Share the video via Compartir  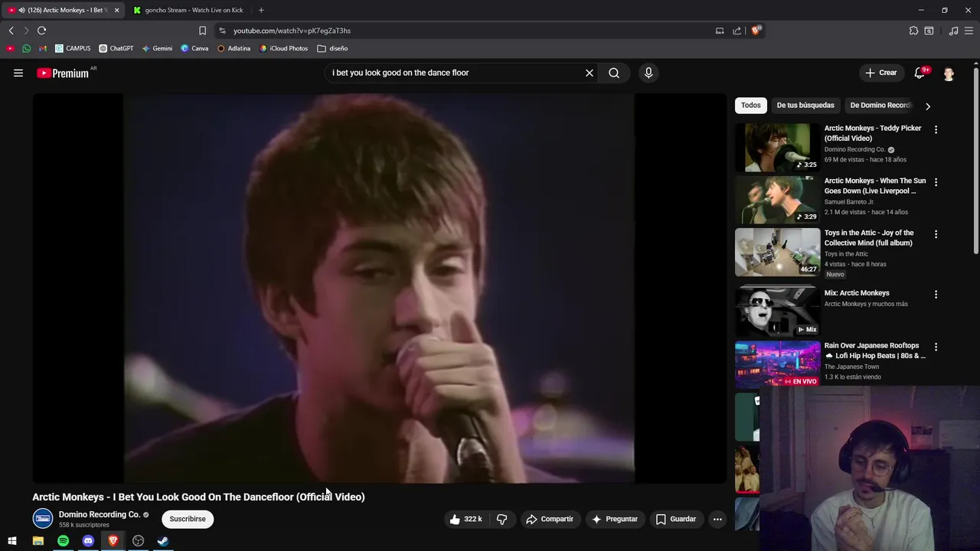pyautogui.click(x=549, y=519)
